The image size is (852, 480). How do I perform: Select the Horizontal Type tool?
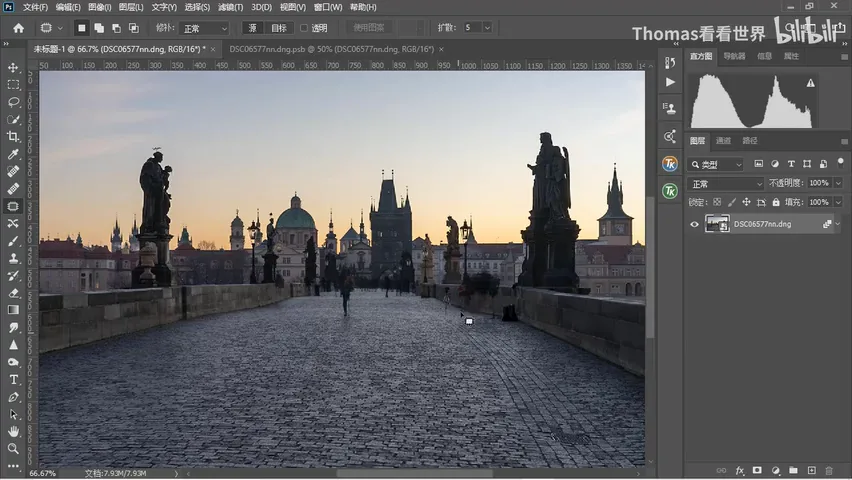point(13,380)
